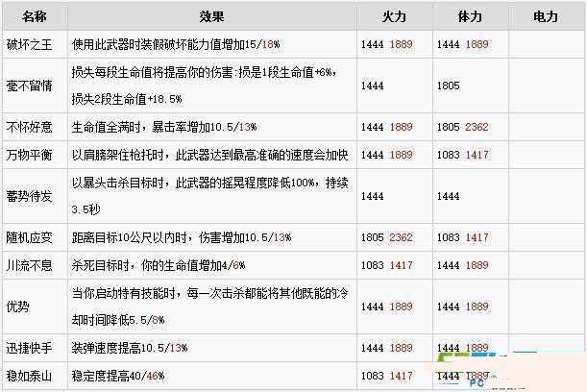Image resolution: width=587 pixels, height=392 pixels.
Task: Click the 名称 column header
Action: (x=35, y=17)
